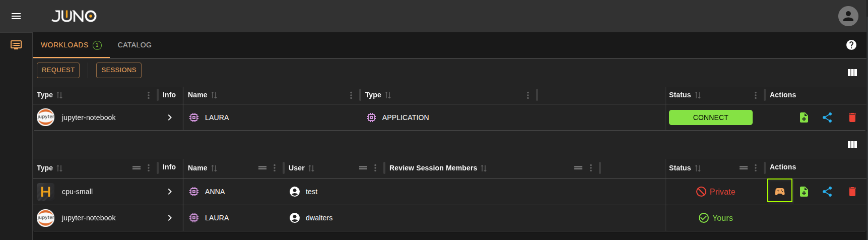The width and height of the screenshot is (868, 240).
Task: Share the jupyter-notebook LAURA workload
Action: pos(827,117)
